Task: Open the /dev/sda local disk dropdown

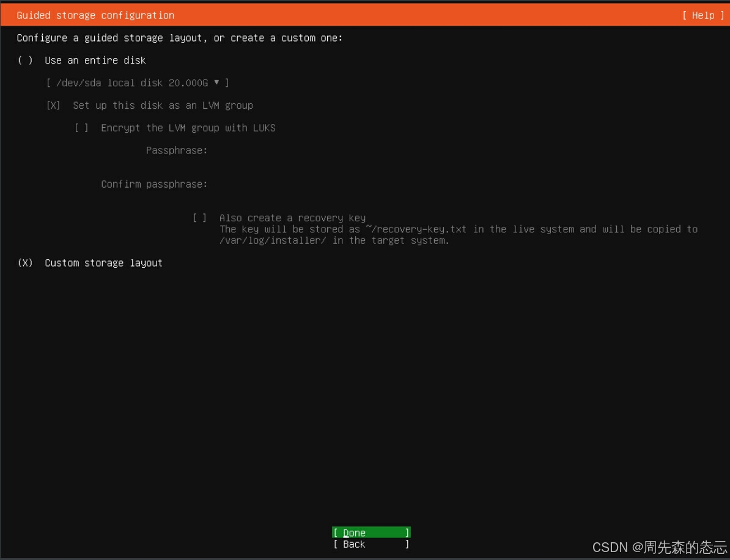Action: coord(138,83)
